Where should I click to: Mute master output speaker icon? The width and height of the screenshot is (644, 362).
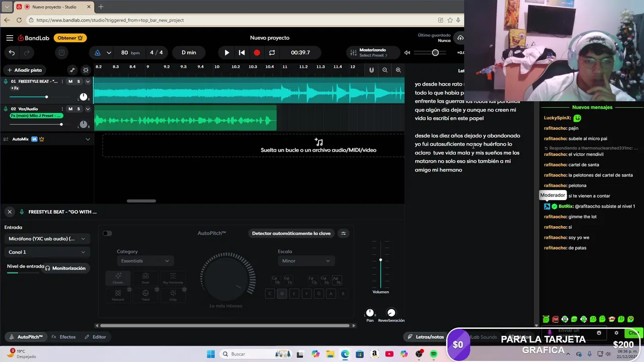click(x=407, y=52)
